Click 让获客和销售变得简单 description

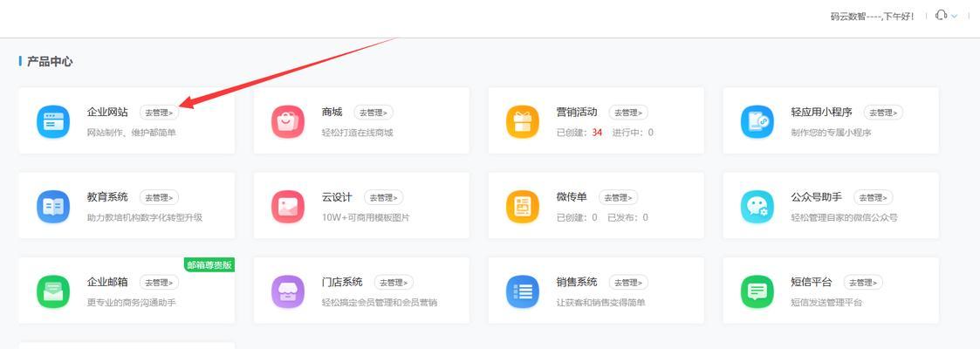click(600, 302)
